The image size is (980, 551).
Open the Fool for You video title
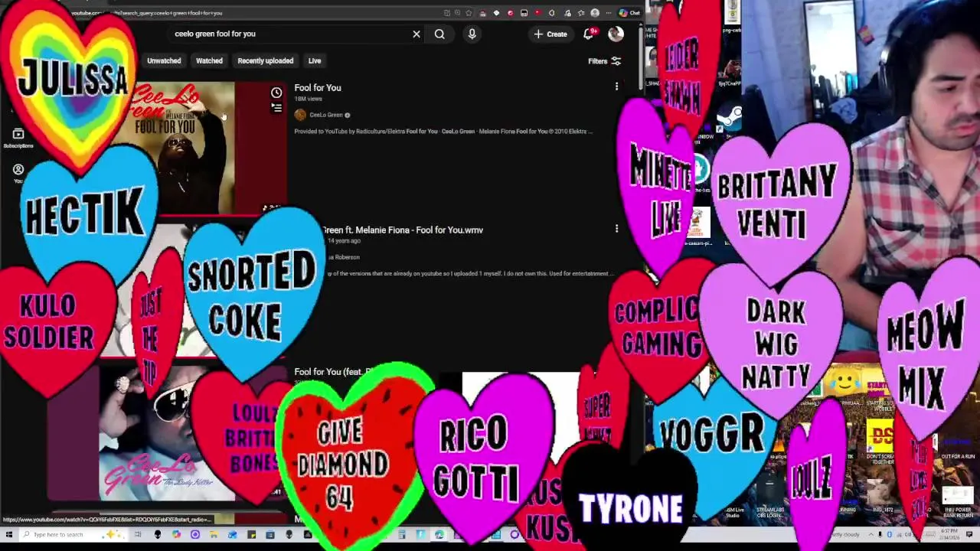pyautogui.click(x=318, y=87)
